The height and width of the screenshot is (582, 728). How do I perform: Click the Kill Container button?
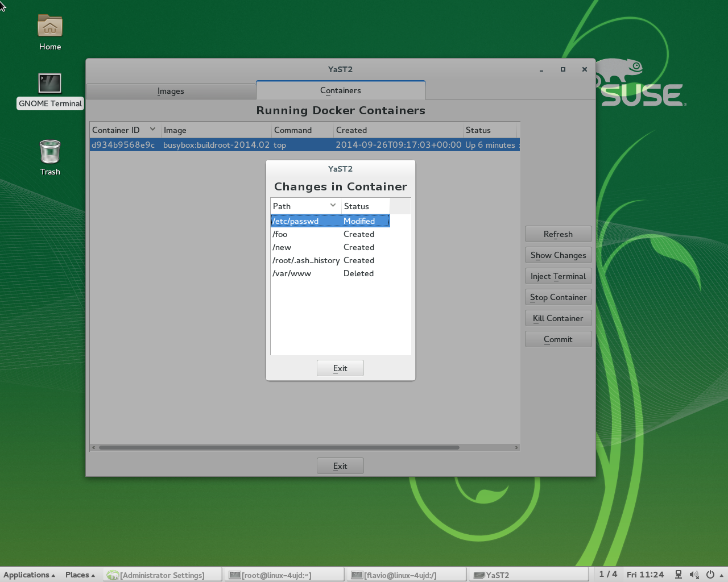[558, 318]
